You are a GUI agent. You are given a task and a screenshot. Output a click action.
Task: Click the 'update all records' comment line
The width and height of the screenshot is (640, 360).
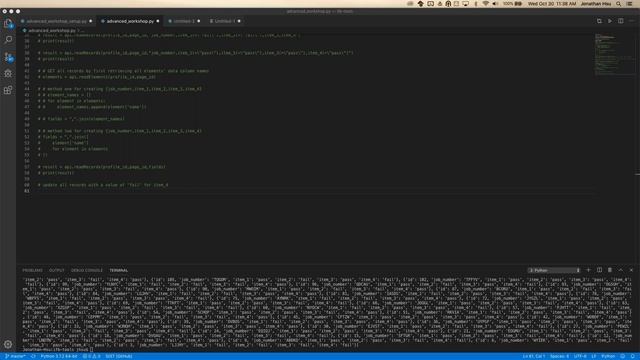pos(103,185)
